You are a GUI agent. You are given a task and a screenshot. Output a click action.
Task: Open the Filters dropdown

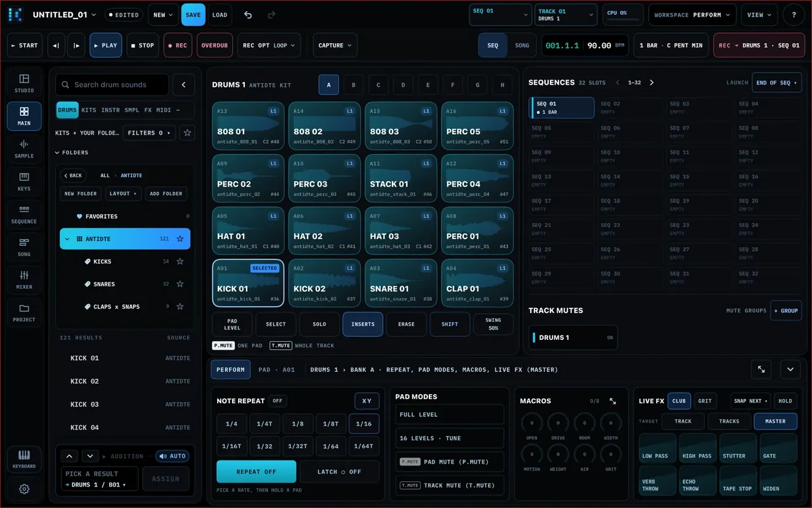point(149,133)
